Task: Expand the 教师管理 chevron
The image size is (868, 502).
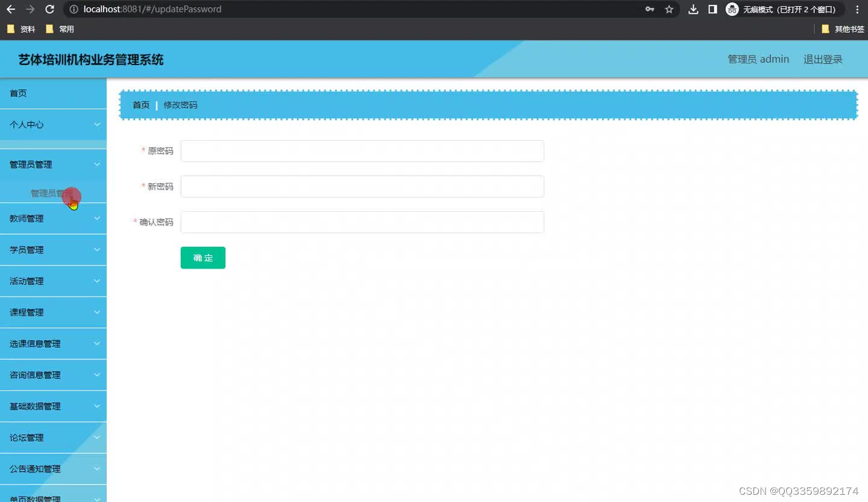Action: point(97,218)
